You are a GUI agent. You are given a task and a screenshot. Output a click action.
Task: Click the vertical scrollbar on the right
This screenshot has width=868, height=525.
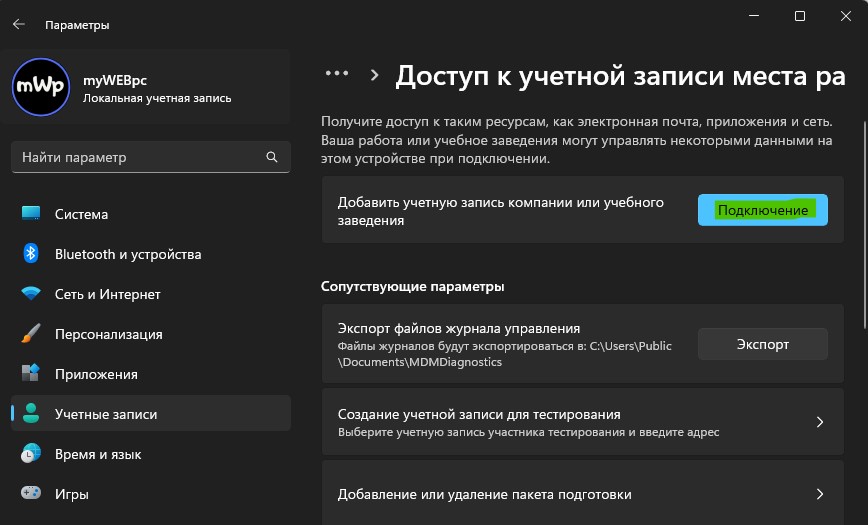coord(865,224)
